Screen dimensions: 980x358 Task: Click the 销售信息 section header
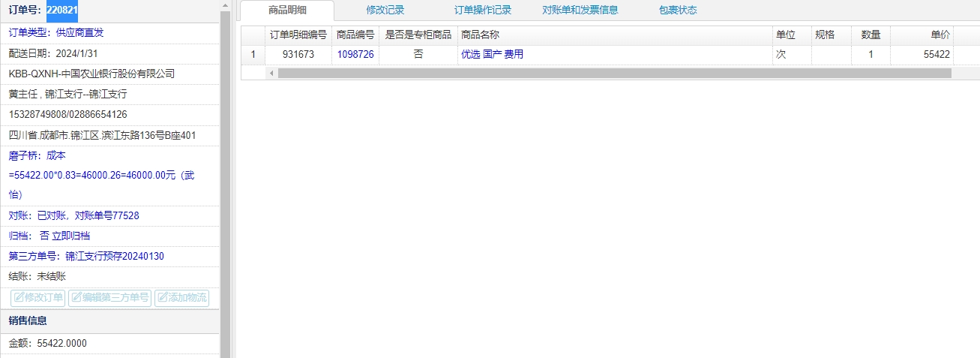coord(110,320)
